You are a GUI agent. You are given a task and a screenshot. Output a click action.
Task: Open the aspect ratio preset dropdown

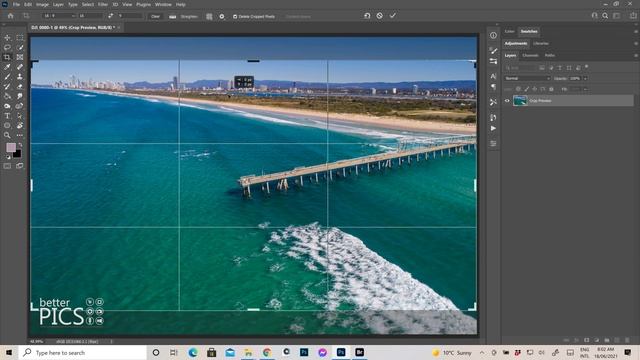pyautogui.click(x=58, y=16)
